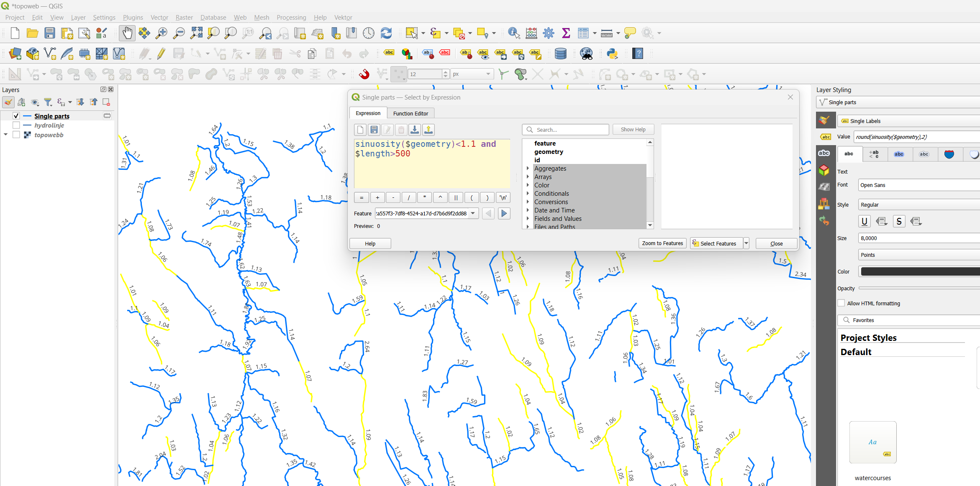980x486 pixels.
Task: Expand the Fields and Values group
Action: point(528,218)
